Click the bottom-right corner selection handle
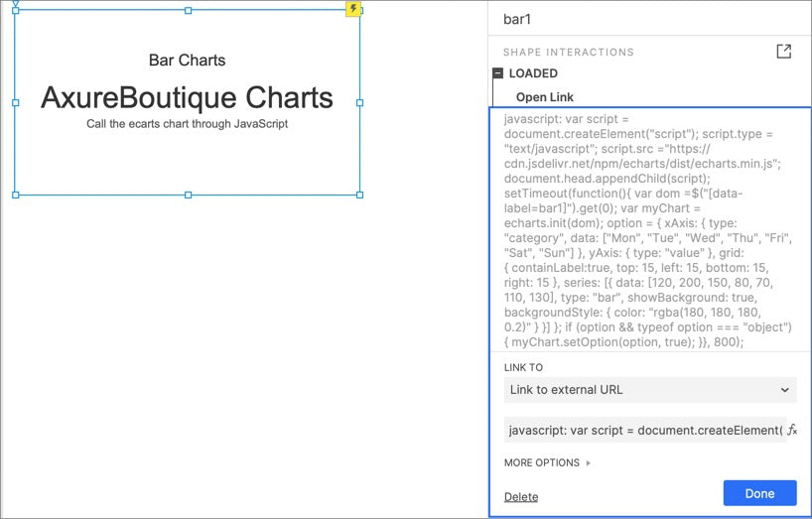 (x=360, y=195)
